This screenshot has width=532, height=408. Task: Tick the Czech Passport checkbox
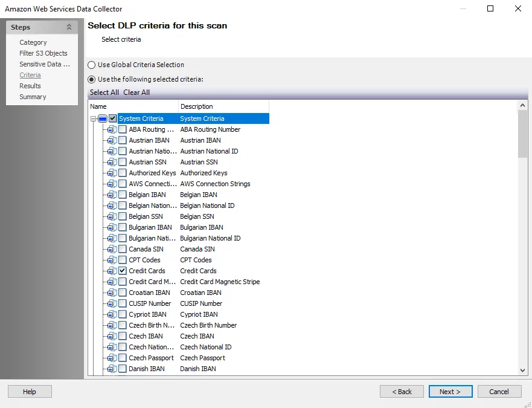(123, 358)
